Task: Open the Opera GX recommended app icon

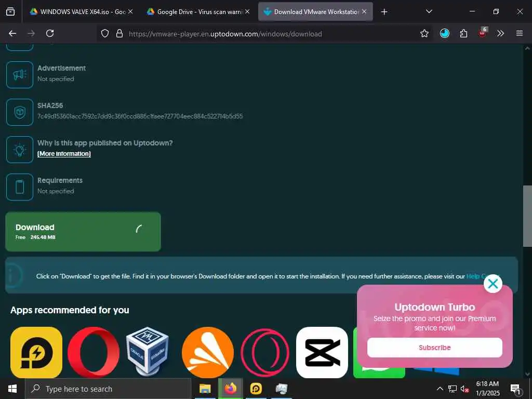Action: [265, 353]
